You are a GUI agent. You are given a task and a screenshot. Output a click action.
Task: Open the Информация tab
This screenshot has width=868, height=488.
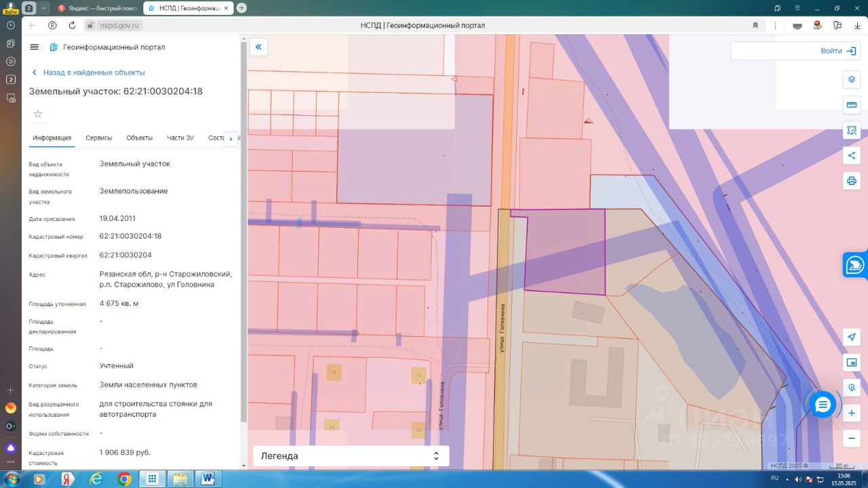point(52,138)
